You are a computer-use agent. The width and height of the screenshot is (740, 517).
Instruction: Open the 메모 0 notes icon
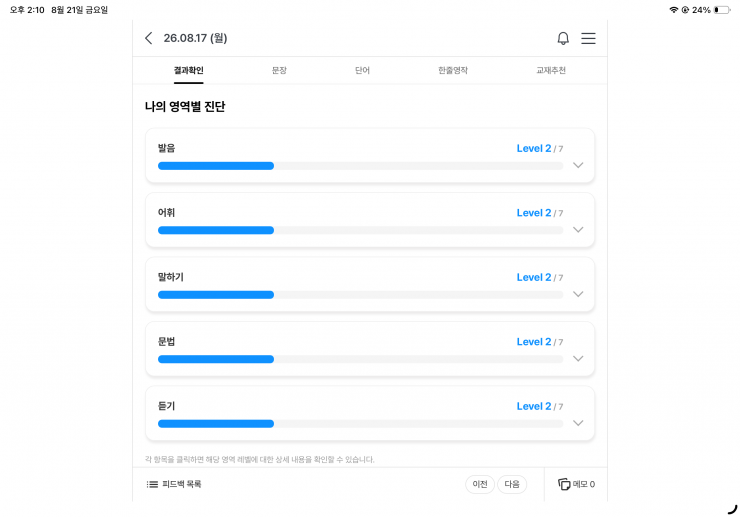click(x=564, y=484)
